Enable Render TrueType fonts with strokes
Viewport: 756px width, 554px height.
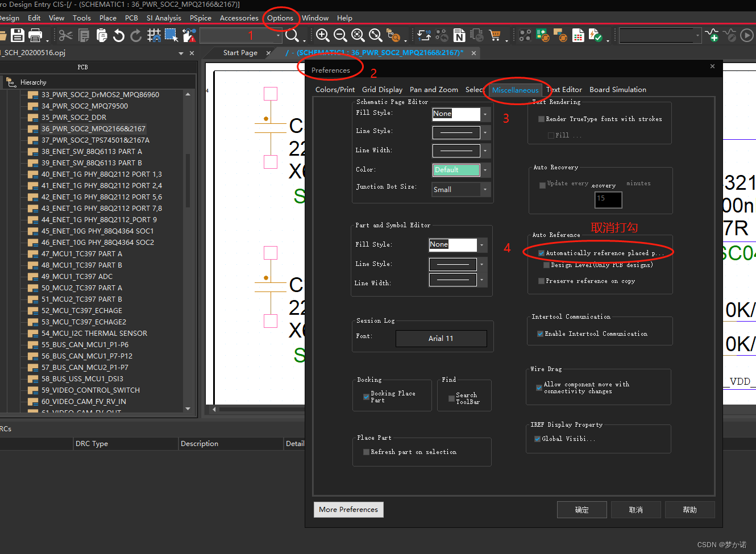(541, 119)
